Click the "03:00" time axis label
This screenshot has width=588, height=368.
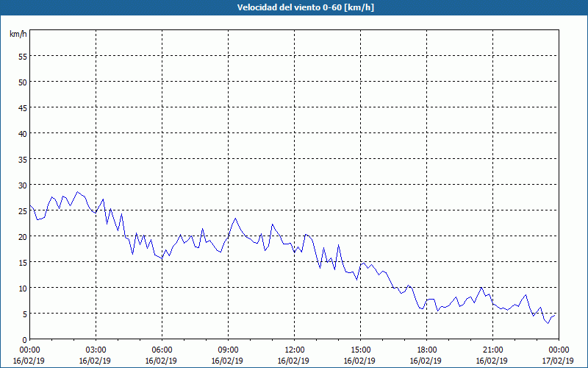(96, 350)
